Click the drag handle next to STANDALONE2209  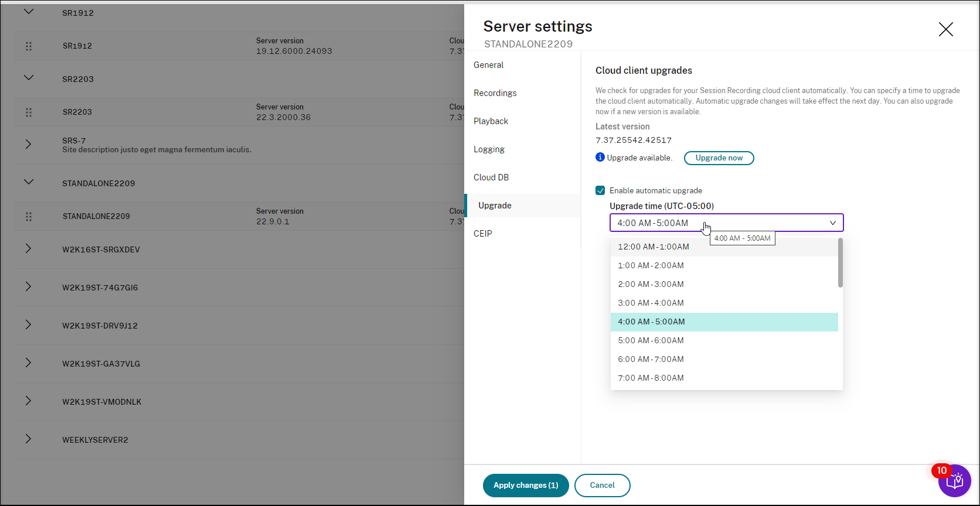[29, 217]
